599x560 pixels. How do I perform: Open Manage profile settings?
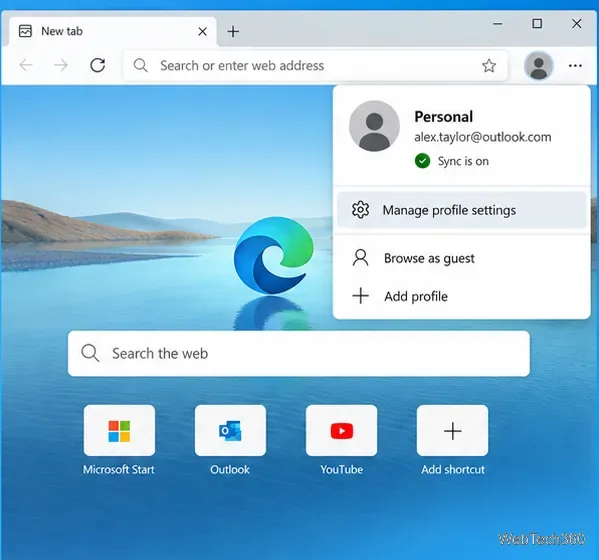[461, 210]
